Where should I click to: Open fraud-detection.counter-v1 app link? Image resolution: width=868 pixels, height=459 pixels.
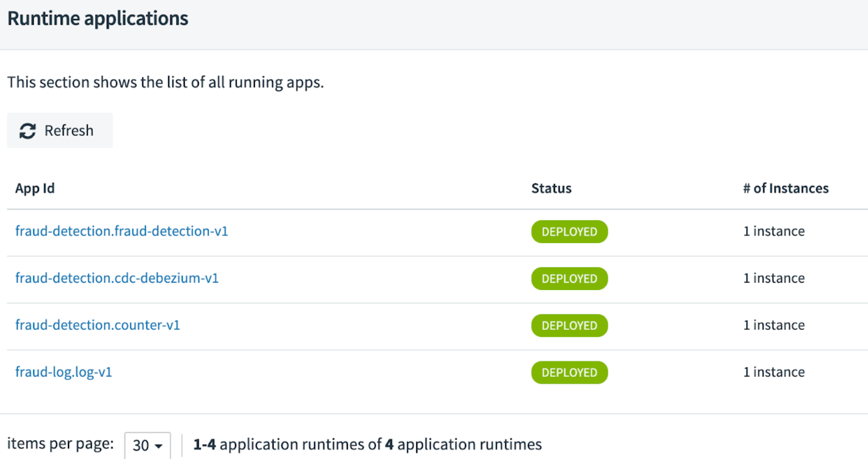coord(98,325)
